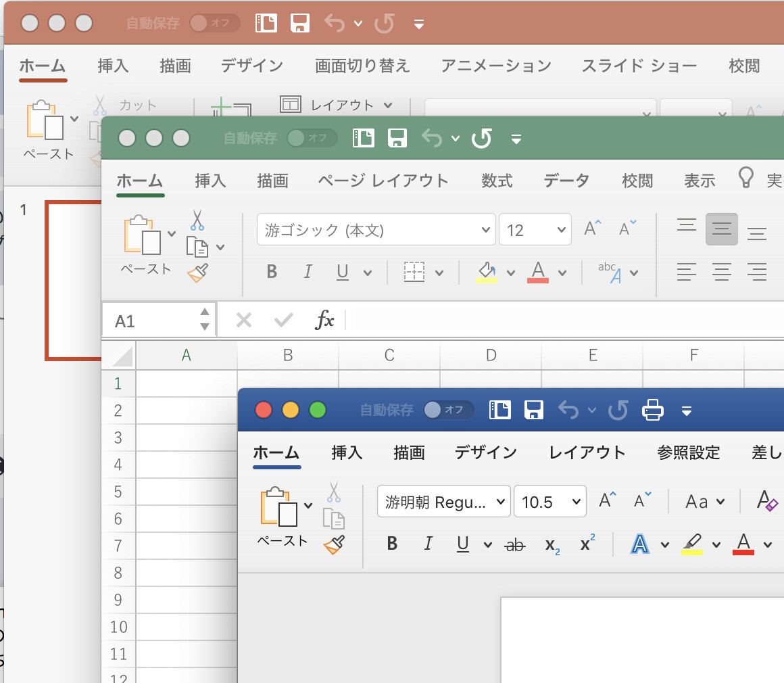The image size is (784, 683).
Task: Click the yellow text highlight color in Word
Action: tap(691, 544)
